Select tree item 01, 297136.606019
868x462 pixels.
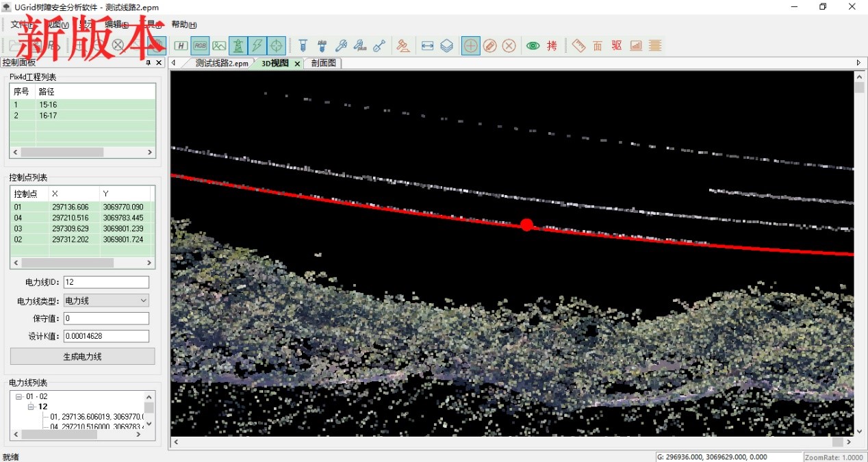click(97, 416)
